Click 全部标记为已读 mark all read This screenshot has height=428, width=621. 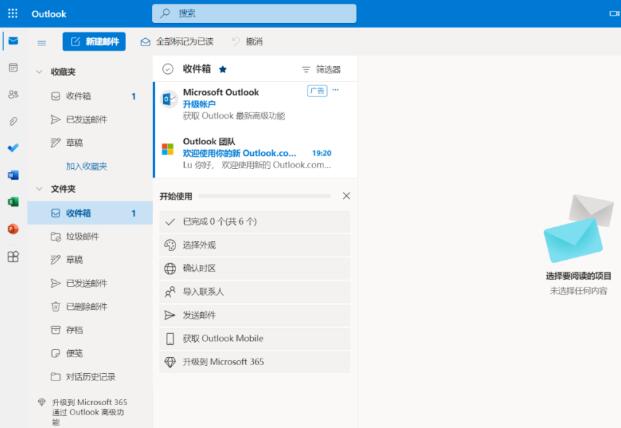pos(177,42)
